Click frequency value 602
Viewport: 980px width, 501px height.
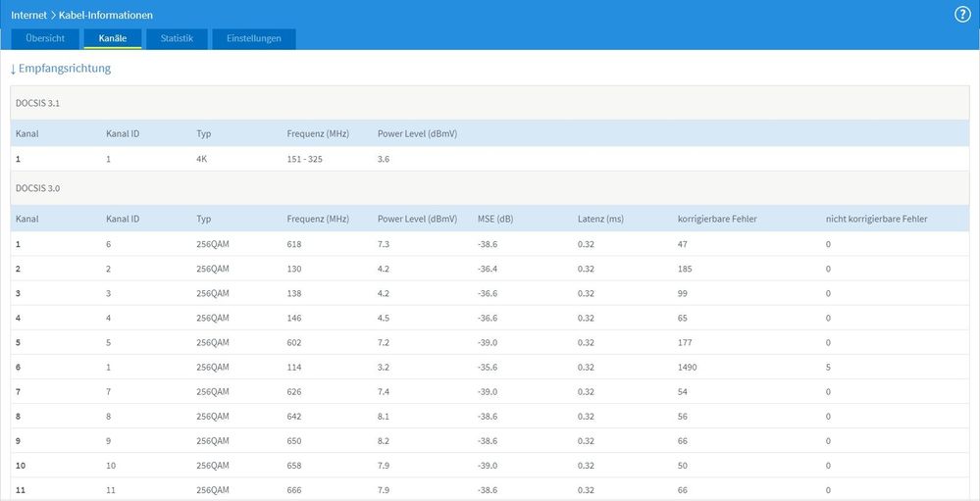coord(293,342)
